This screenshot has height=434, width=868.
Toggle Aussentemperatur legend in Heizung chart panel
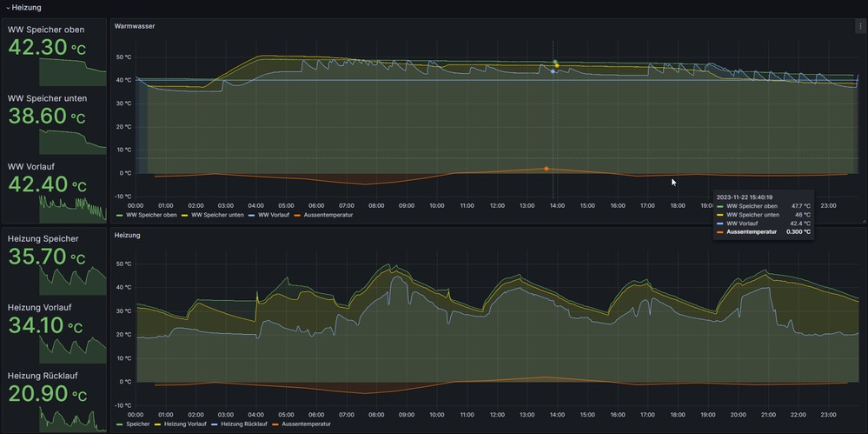click(304, 424)
